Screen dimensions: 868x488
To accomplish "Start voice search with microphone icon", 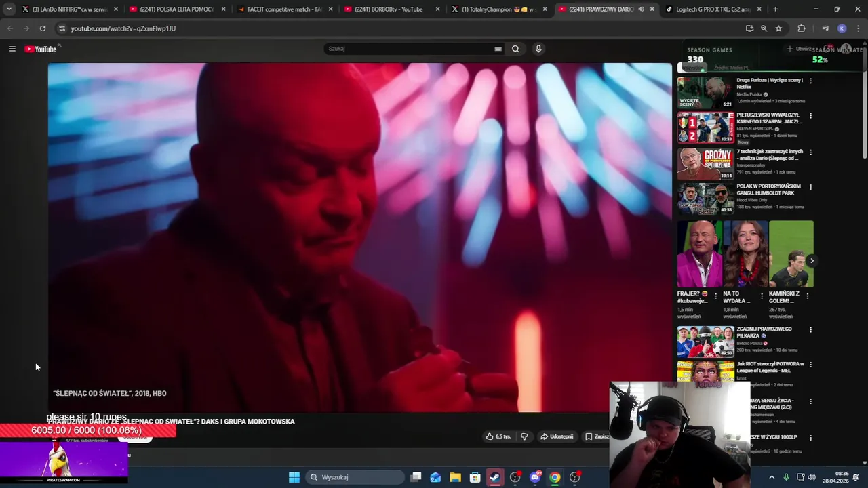I will (x=538, y=49).
